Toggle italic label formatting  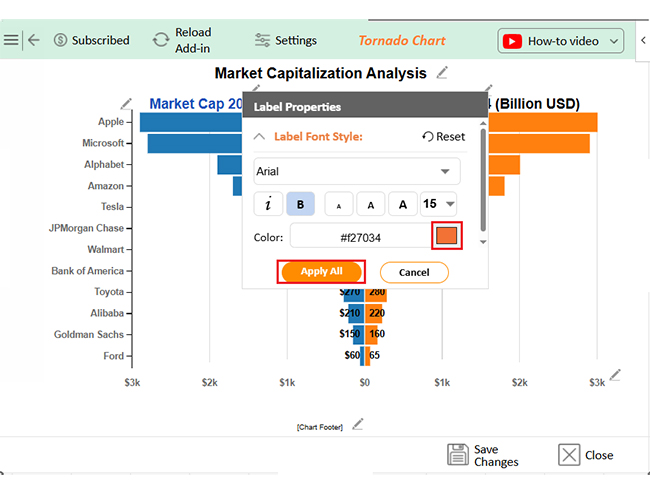click(268, 204)
